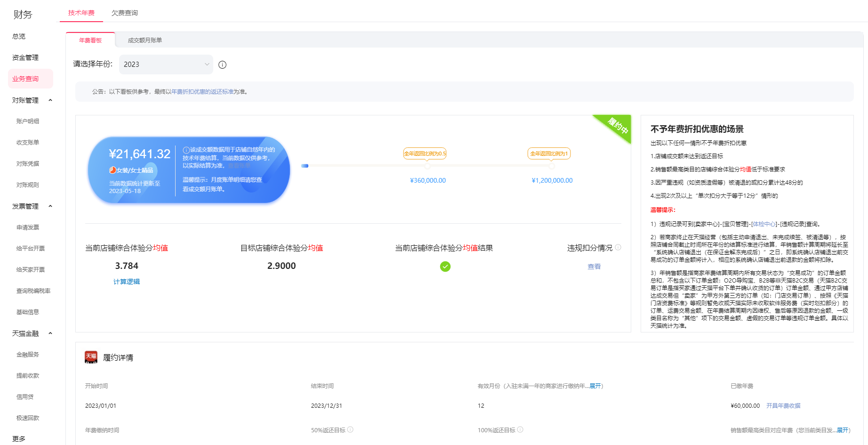
Task: Click info icon beside 50%返还目标
Action: click(350, 429)
